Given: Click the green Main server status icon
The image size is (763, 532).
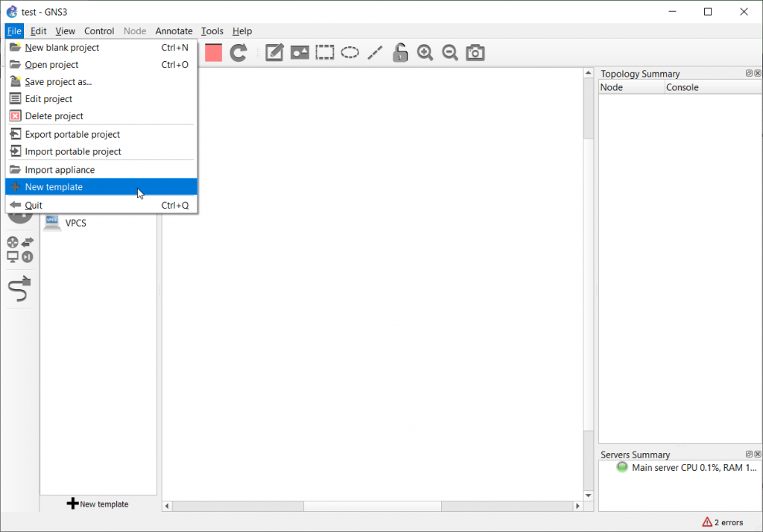Looking at the screenshot, I should tap(622, 467).
